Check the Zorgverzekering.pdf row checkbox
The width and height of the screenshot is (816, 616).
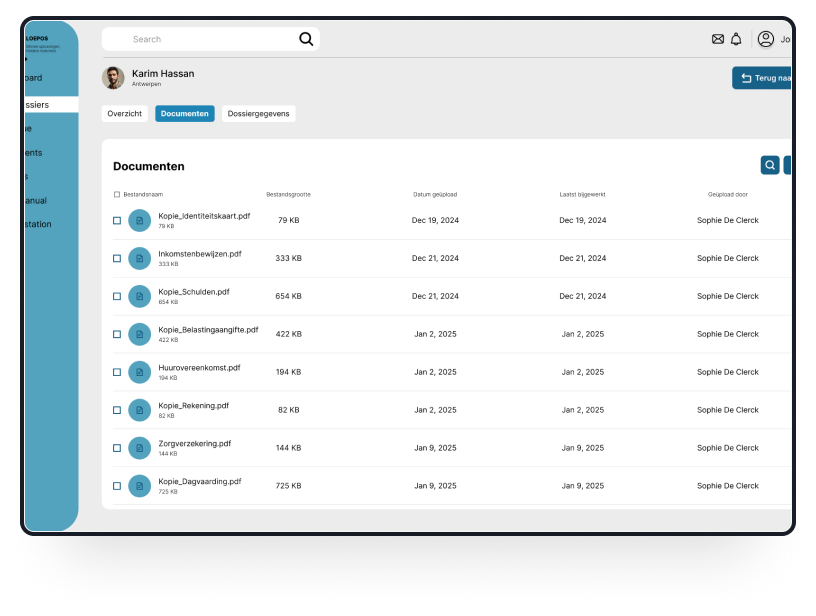[117, 448]
